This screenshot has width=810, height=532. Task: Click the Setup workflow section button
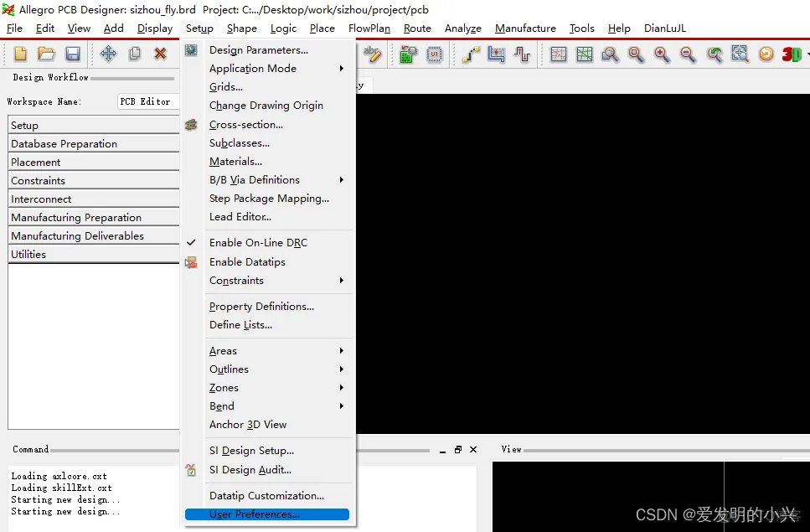pyautogui.click(x=94, y=126)
